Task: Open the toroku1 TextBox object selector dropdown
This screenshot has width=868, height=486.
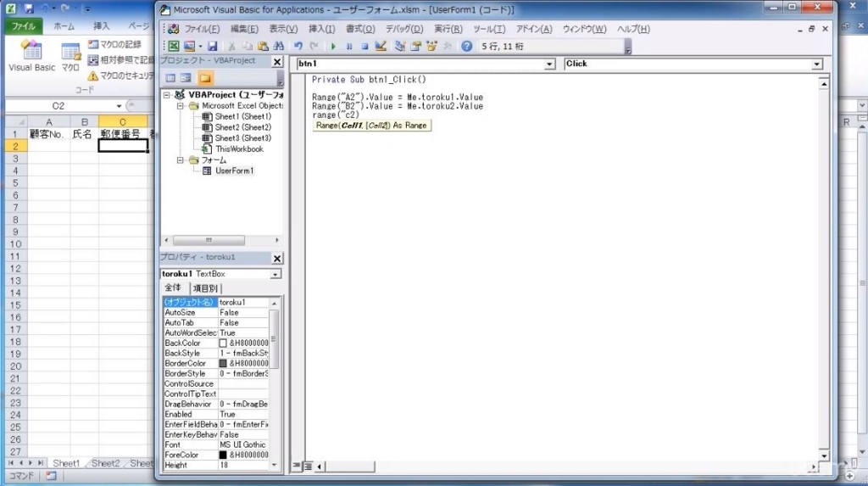Action: pyautogui.click(x=275, y=274)
